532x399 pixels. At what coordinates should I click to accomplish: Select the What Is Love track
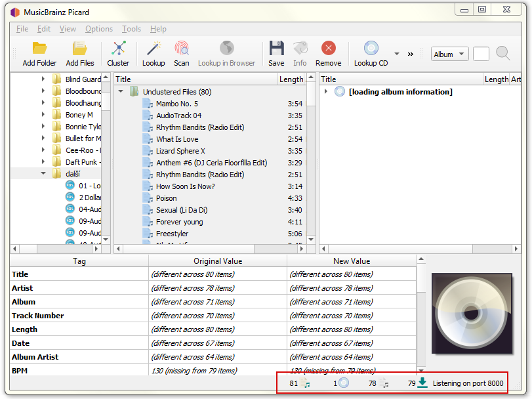[177, 139]
